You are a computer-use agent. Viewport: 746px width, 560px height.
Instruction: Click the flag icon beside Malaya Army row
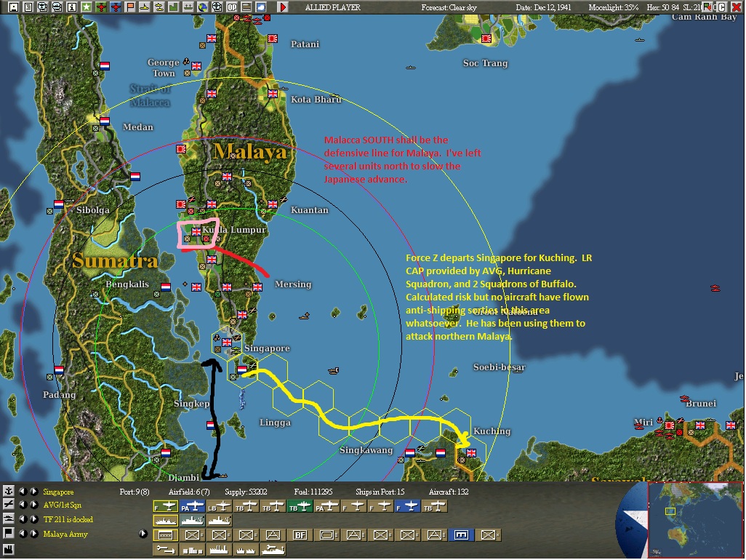coord(9,533)
